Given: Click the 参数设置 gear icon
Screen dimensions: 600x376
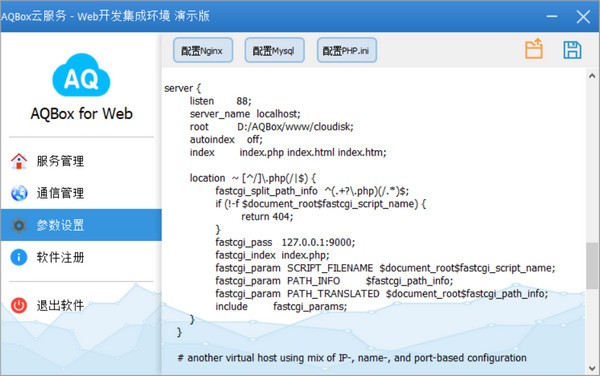Looking at the screenshot, I should (19, 225).
